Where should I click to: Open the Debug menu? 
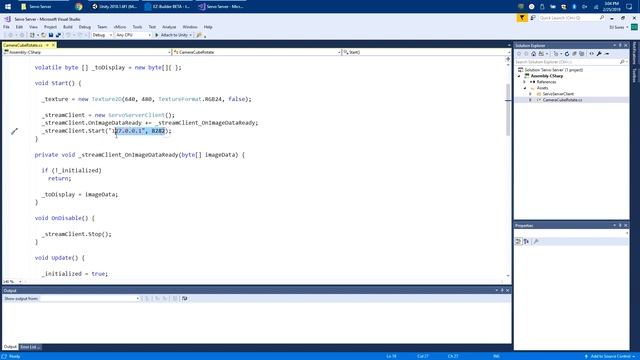85,27
